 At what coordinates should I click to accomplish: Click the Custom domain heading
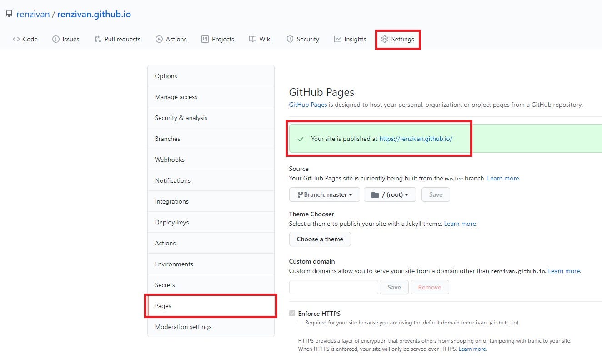[x=312, y=261]
